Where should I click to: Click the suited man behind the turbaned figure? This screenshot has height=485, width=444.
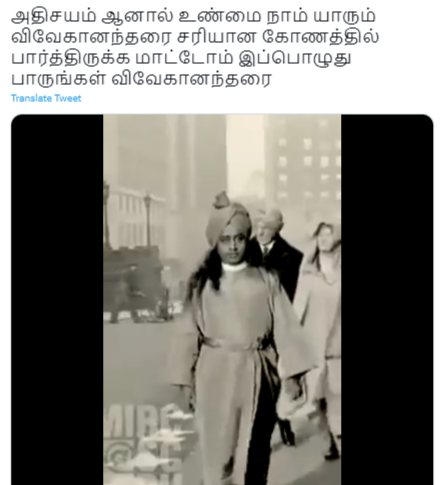277,252
